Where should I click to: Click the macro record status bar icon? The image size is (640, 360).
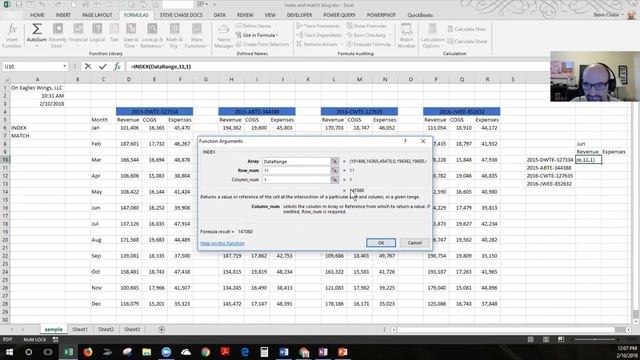click(x=56, y=339)
